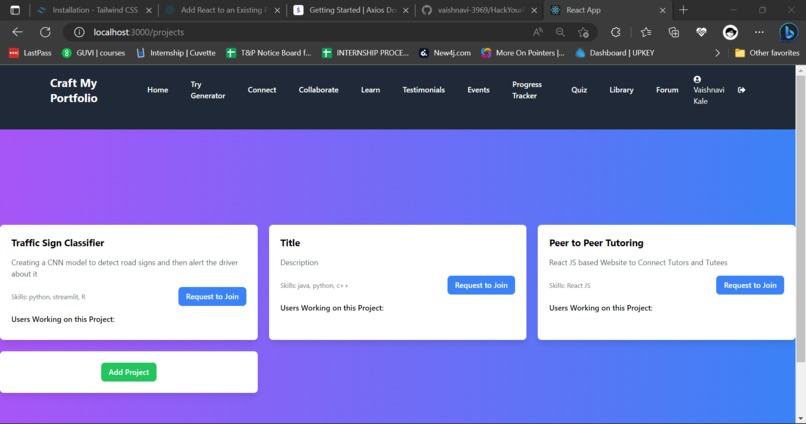The width and height of the screenshot is (806, 424).
Task: Open the INTERNSHIP PROCE... bookmark
Action: (x=365, y=53)
